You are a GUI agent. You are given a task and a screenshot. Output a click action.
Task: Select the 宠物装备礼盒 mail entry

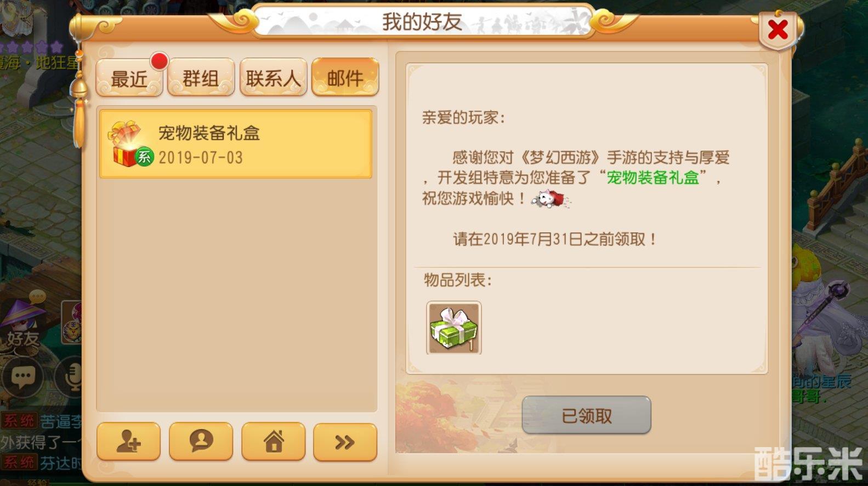pyautogui.click(x=236, y=144)
